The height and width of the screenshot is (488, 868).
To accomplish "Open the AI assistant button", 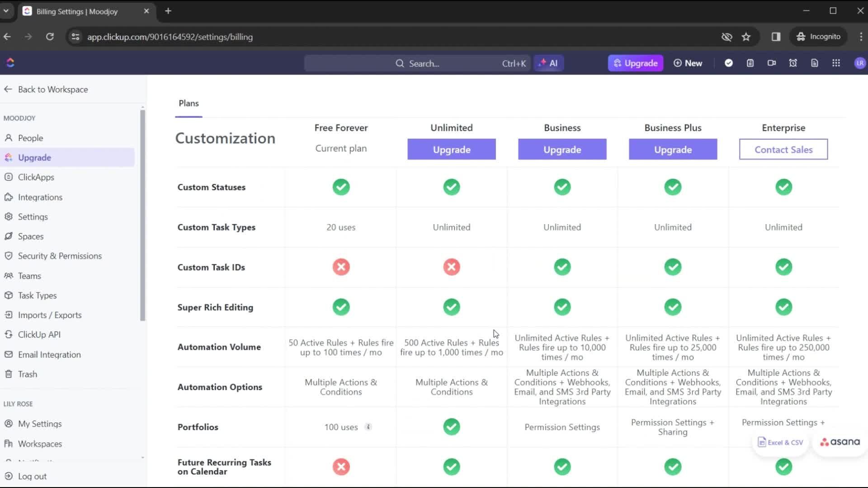I will [x=548, y=63].
